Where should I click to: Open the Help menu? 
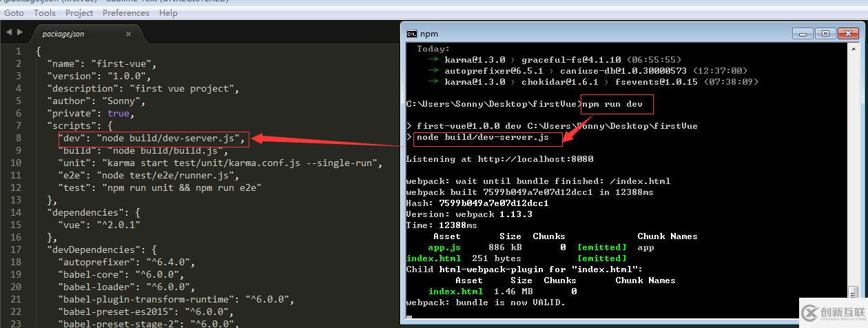click(x=168, y=12)
